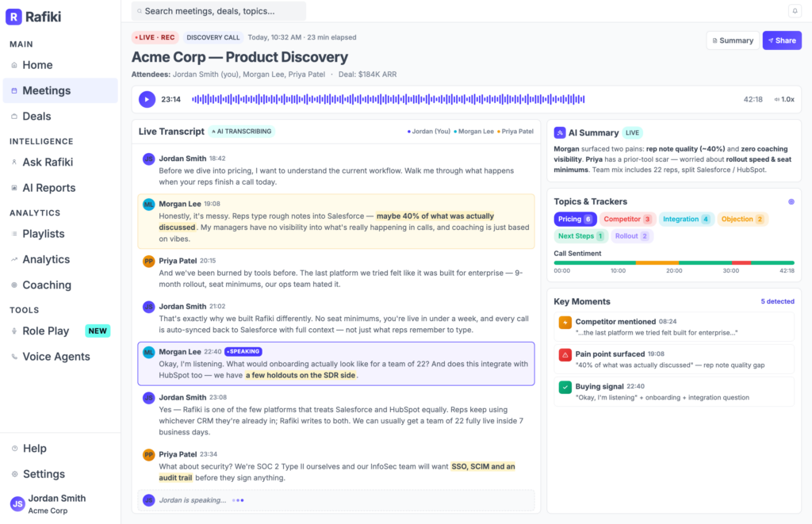This screenshot has width=812, height=524.
Task: Select Meetings in sidebar
Action: tap(60, 90)
